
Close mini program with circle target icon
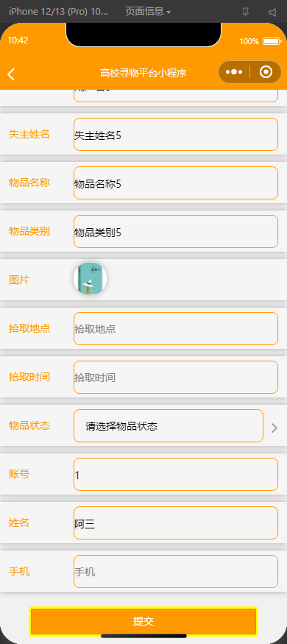click(266, 72)
